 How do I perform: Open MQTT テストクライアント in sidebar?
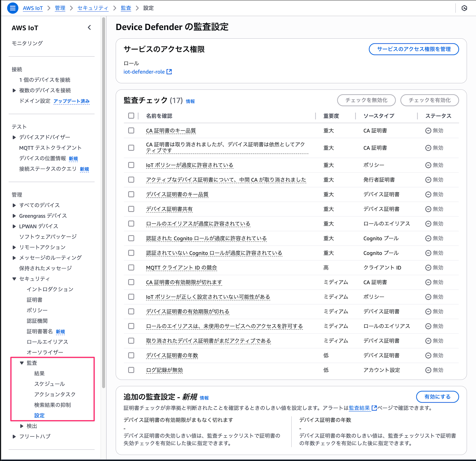(50, 148)
